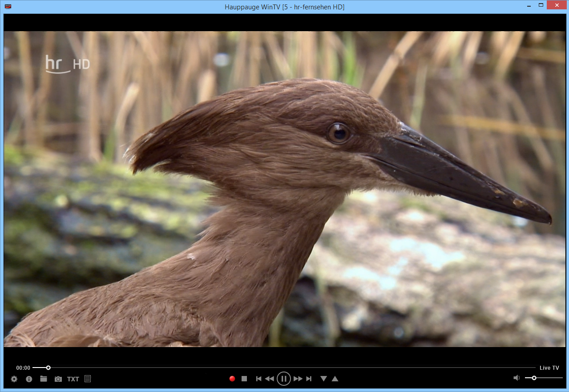Click the volume slider handle
The width and height of the screenshot is (569, 392).
[x=534, y=378]
